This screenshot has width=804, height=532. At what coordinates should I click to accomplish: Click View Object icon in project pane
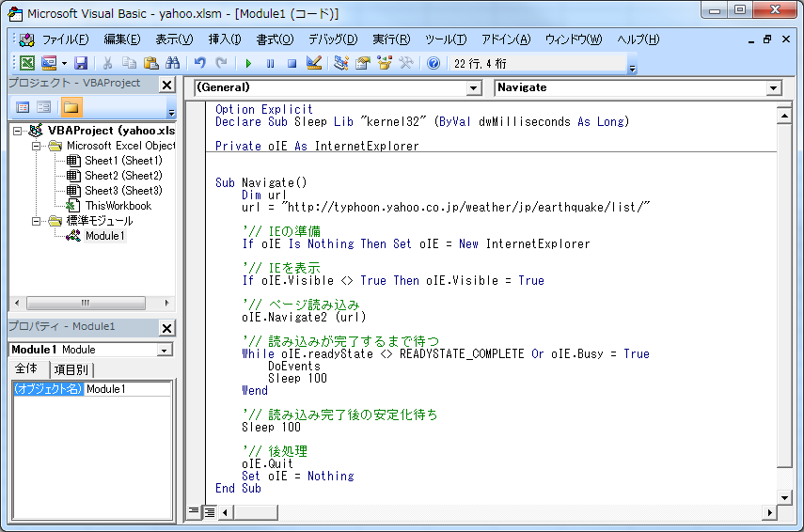pyautogui.click(x=44, y=107)
